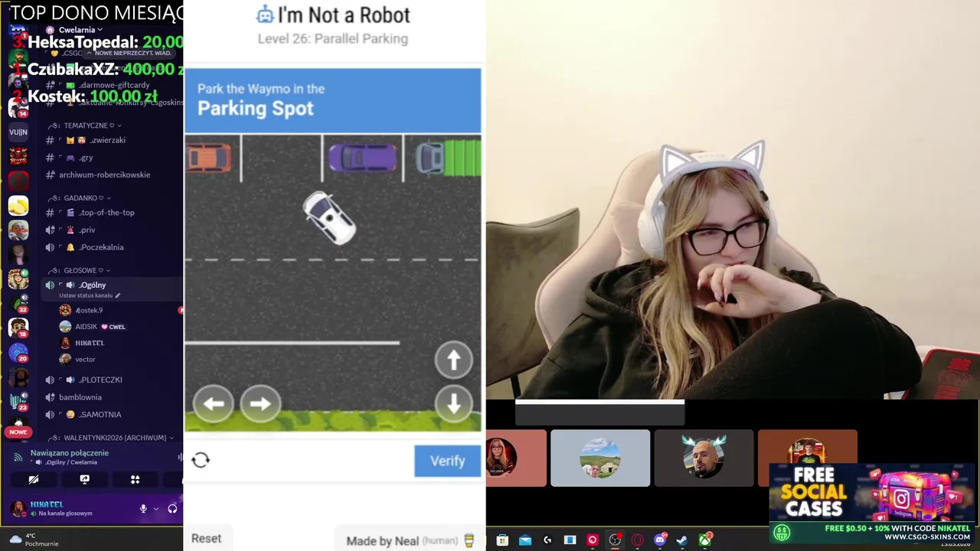Click the down arrow reverse button
Viewport: 980px width, 551px height.
pyautogui.click(x=453, y=403)
